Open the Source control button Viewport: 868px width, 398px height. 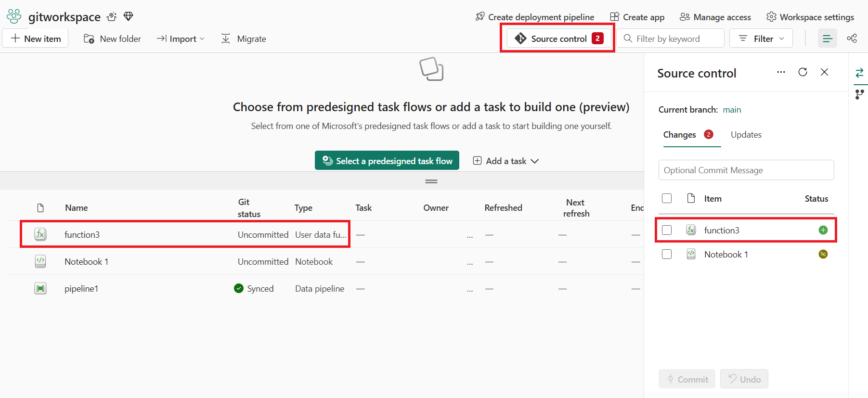tap(559, 39)
